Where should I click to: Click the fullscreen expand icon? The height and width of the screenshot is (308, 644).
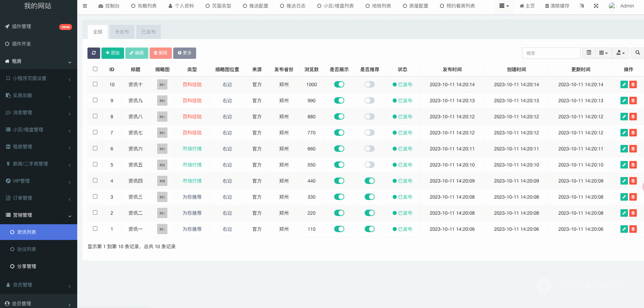596,6
